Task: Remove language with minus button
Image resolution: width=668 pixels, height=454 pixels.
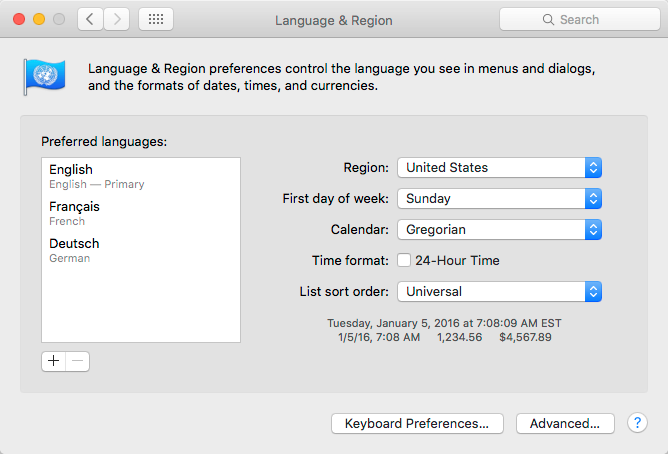Action: click(x=77, y=361)
